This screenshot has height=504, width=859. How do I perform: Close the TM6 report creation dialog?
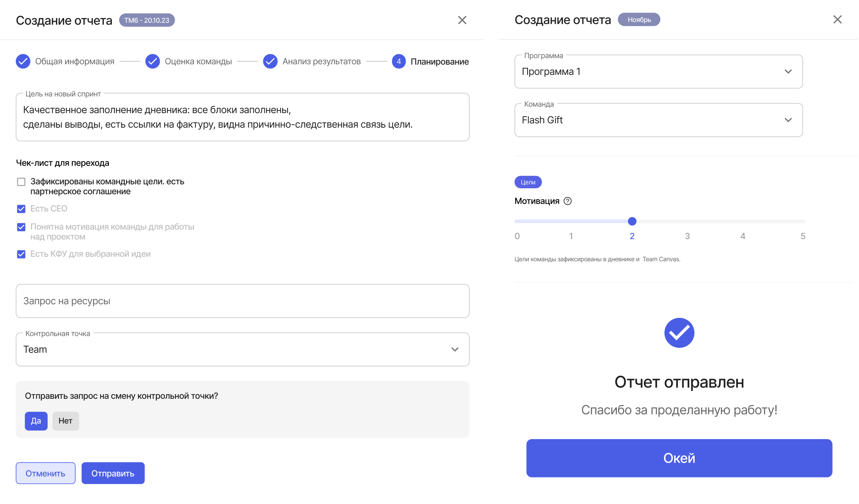(x=462, y=20)
